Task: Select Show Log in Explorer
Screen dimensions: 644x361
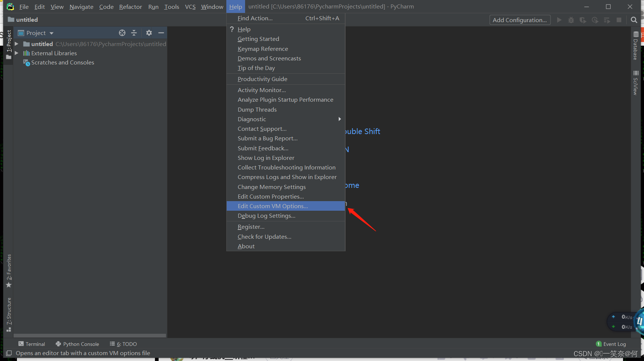Action: point(286,158)
